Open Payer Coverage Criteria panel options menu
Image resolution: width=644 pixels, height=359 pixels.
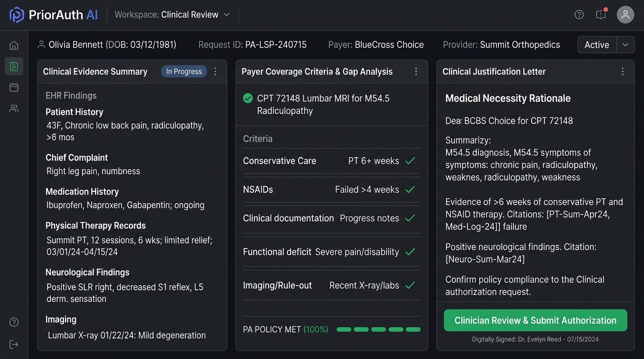coord(416,72)
